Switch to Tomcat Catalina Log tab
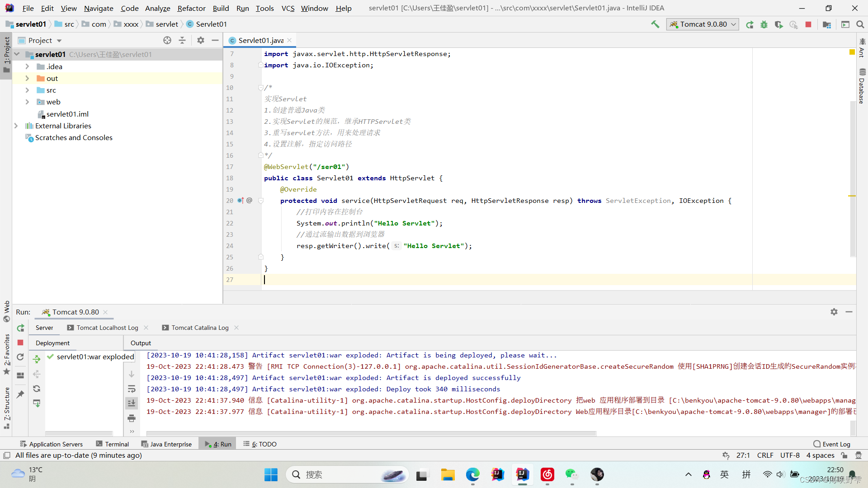868x488 pixels. (x=200, y=328)
